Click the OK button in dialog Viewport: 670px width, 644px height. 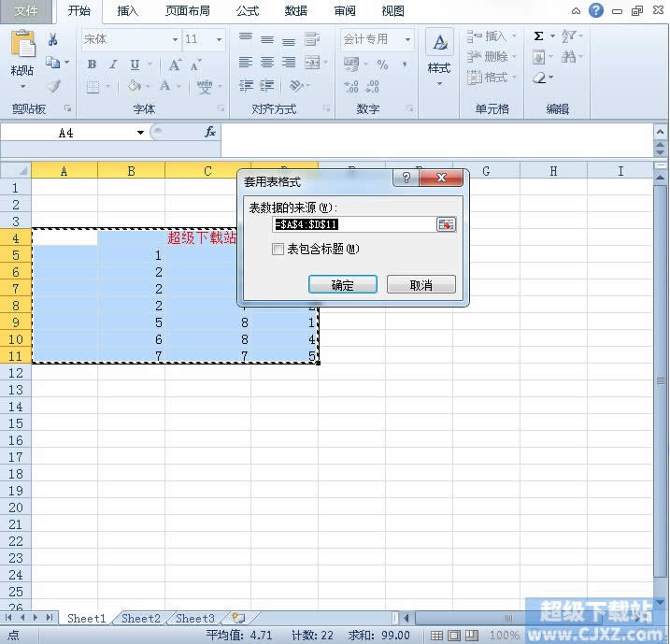tap(343, 284)
